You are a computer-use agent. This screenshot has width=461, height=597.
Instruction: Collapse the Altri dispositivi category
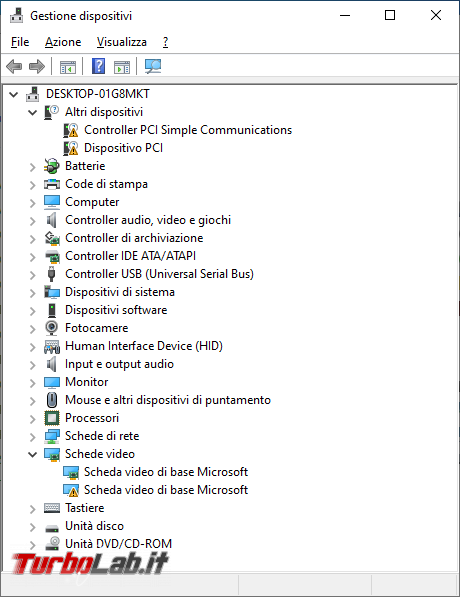(x=33, y=112)
